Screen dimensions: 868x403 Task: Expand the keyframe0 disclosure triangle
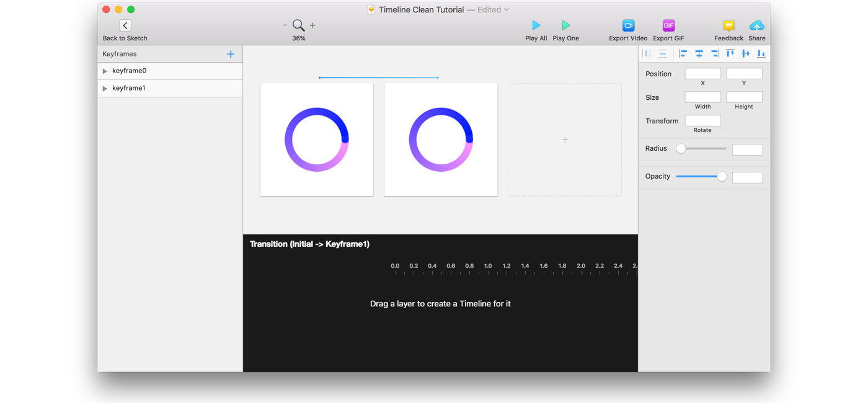pyautogui.click(x=105, y=71)
